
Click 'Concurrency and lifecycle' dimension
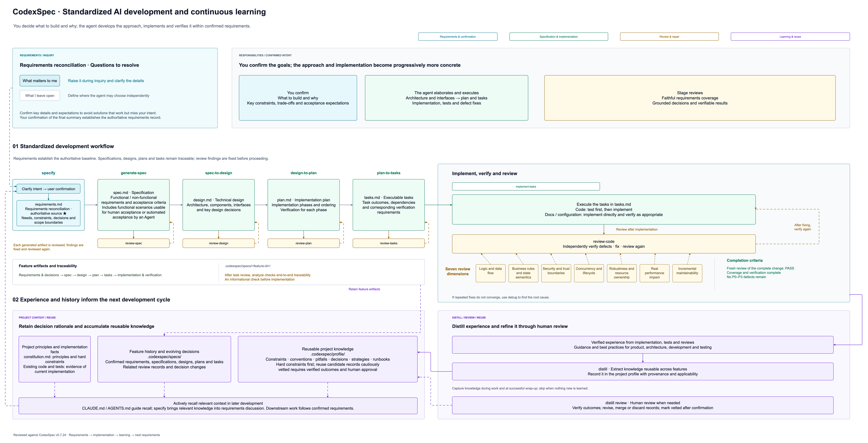point(589,273)
